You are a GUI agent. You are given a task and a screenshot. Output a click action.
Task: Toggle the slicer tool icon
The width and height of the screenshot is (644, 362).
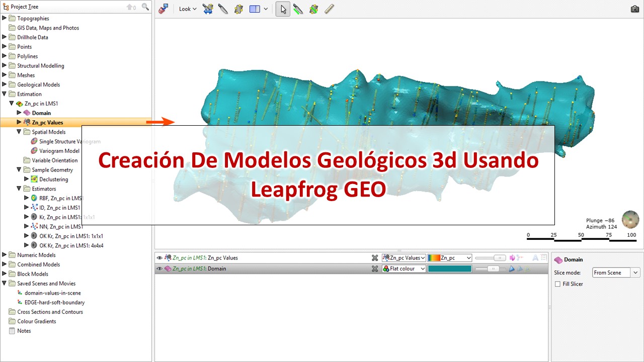[x=223, y=9]
